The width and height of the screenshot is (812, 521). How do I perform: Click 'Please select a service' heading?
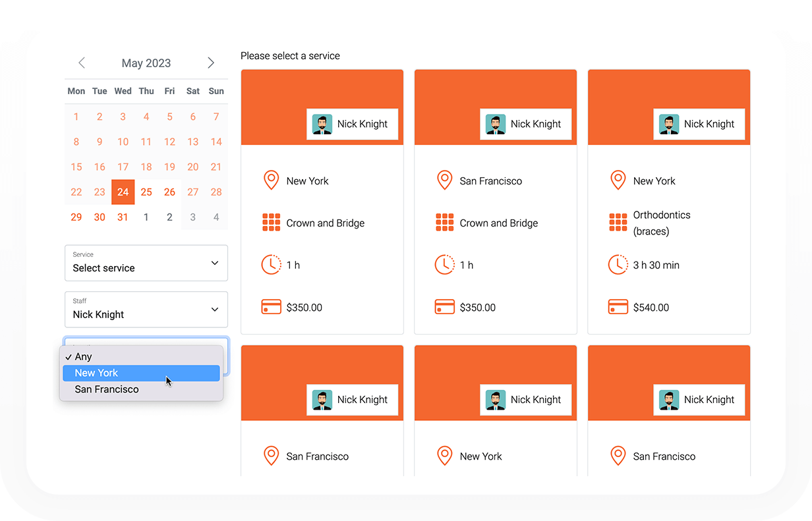tap(290, 56)
